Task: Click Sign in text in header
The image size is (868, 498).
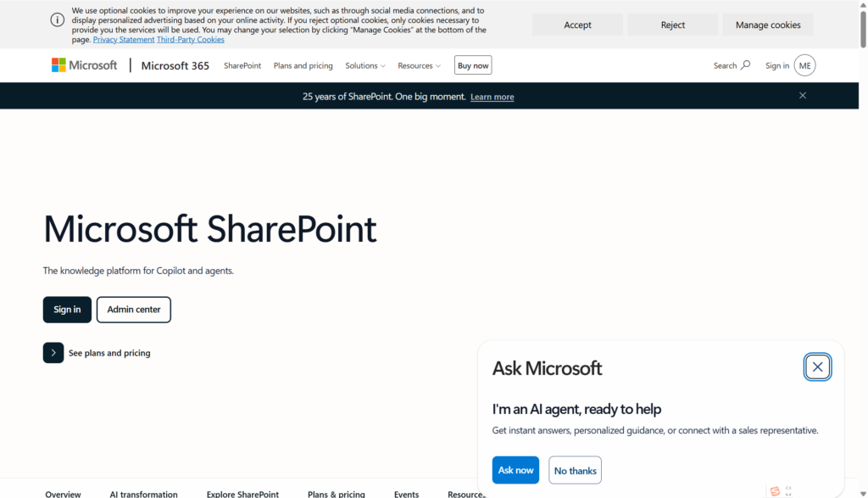Action: 777,65
